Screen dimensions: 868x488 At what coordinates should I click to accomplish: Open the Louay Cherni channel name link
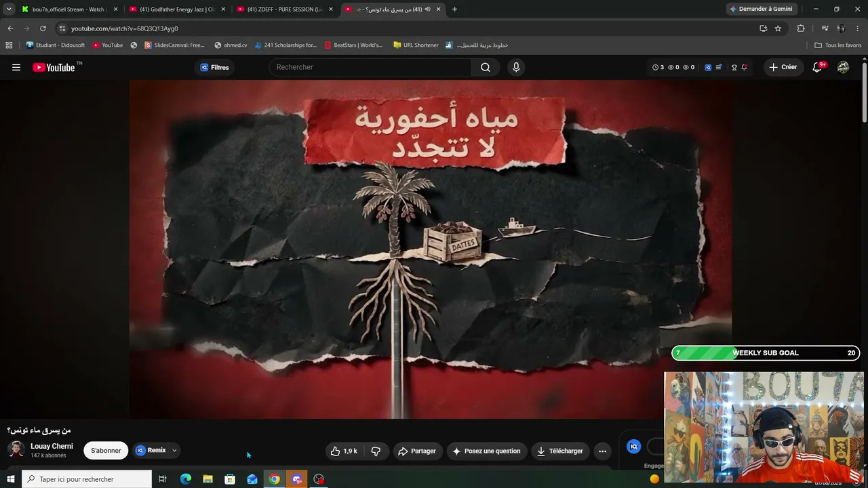click(52, 446)
